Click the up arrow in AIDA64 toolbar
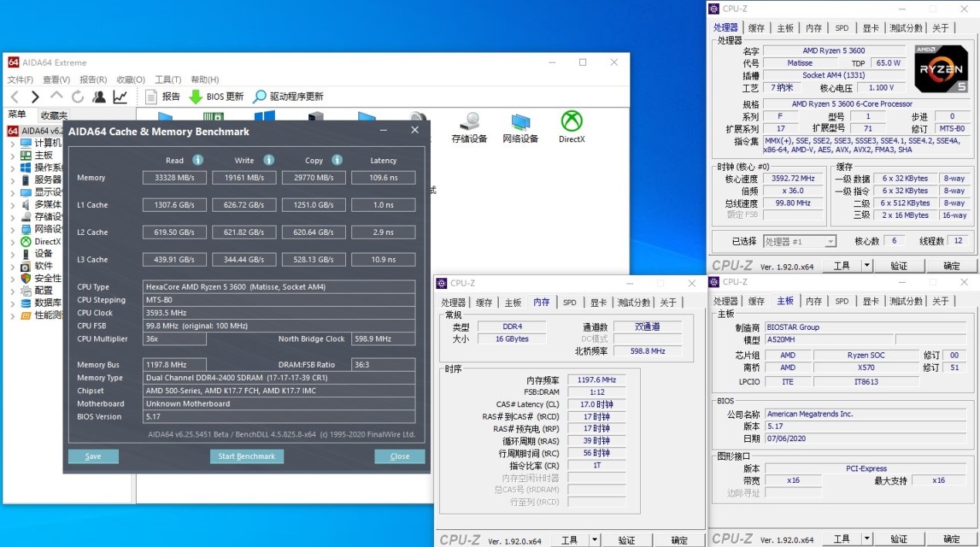This screenshot has height=547, width=980. point(56,97)
